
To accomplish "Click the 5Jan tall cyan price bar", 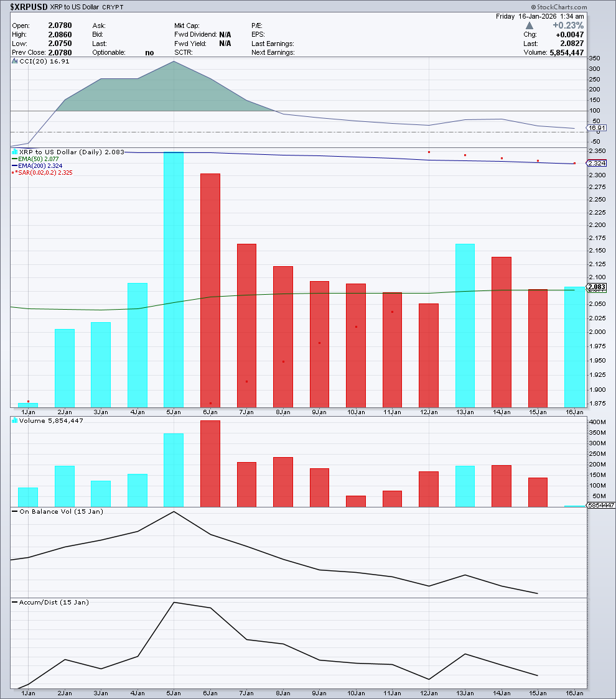I will [174, 279].
